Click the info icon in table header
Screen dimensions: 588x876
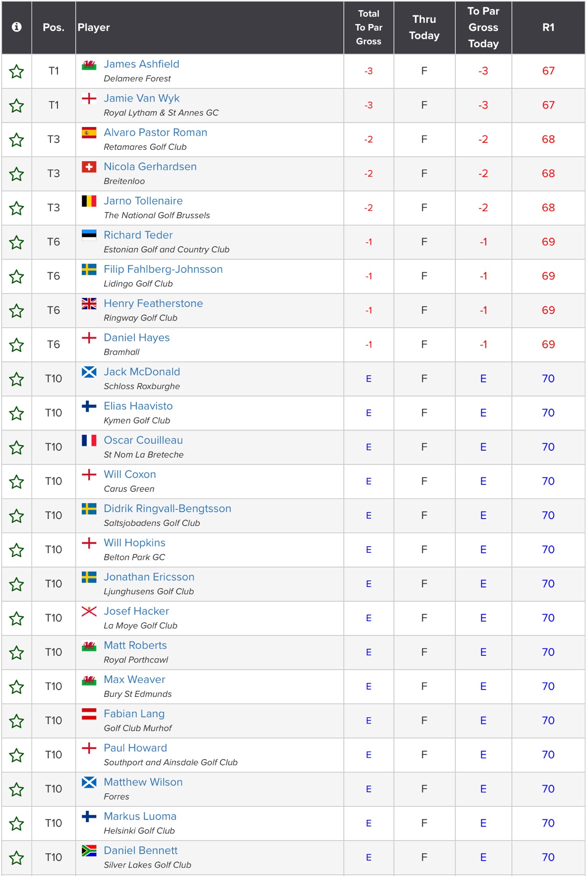click(17, 27)
